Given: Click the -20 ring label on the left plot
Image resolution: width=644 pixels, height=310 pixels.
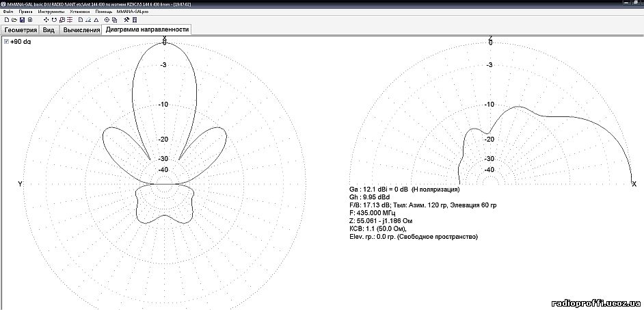Looking at the screenshot, I should tap(163, 140).
